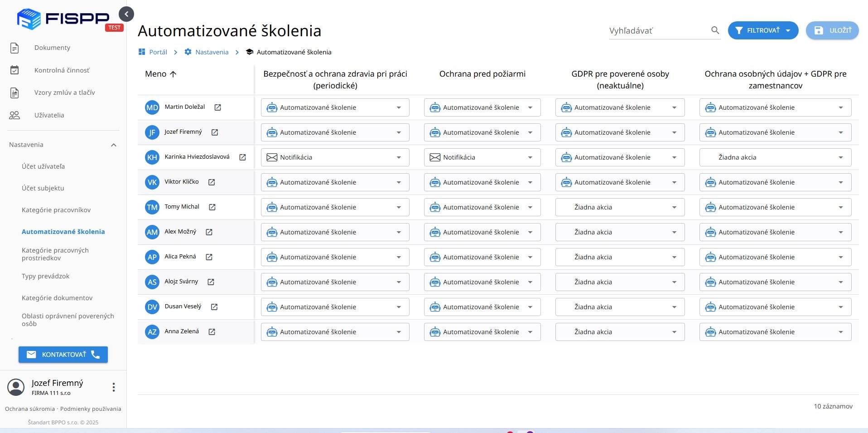Click the Meno column sort arrow

(x=173, y=74)
